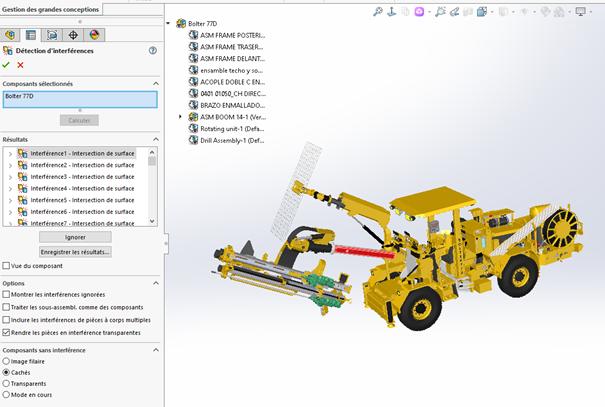Open the help icon for Détection d'interférences
The image size is (605, 407).
(153, 50)
